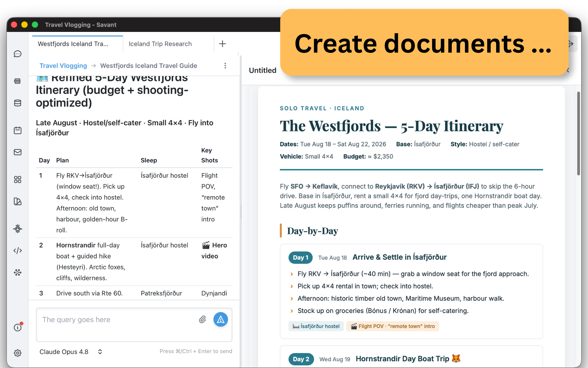The width and height of the screenshot is (588, 368).
Task: Click the Dynjandi key shots cell
Action: pyautogui.click(x=214, y=293)
